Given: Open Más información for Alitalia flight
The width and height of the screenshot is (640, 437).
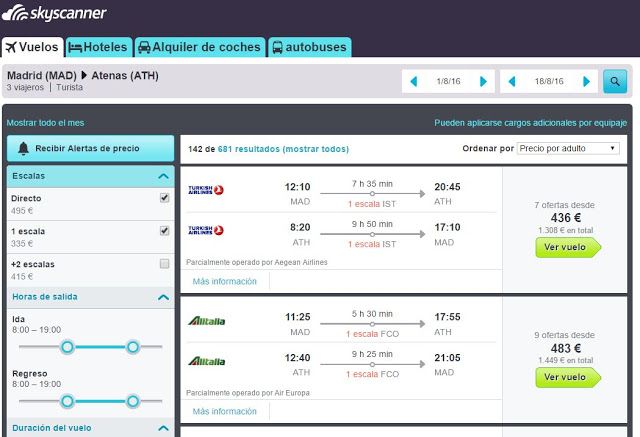Looking at the screenshot, I should pyautogui.click(x=224, y=412).
